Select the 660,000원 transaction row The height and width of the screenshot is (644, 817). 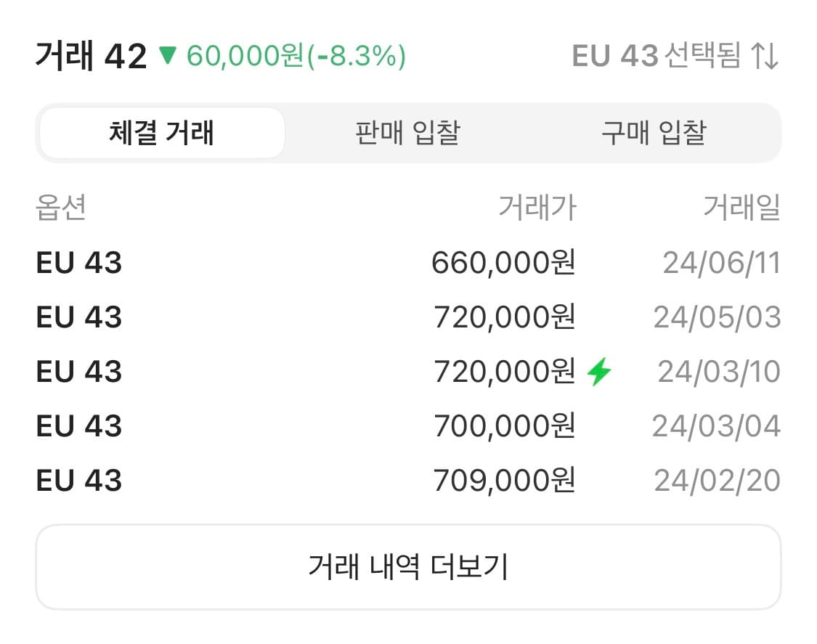[408, 263]
